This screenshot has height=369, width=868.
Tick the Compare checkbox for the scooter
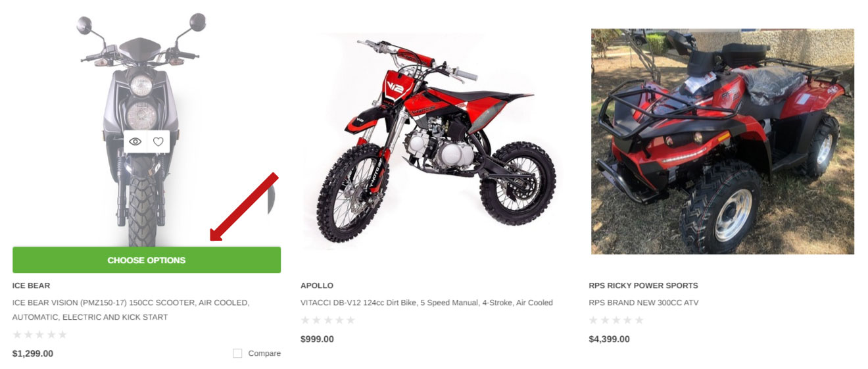click(x=237, y=353)
